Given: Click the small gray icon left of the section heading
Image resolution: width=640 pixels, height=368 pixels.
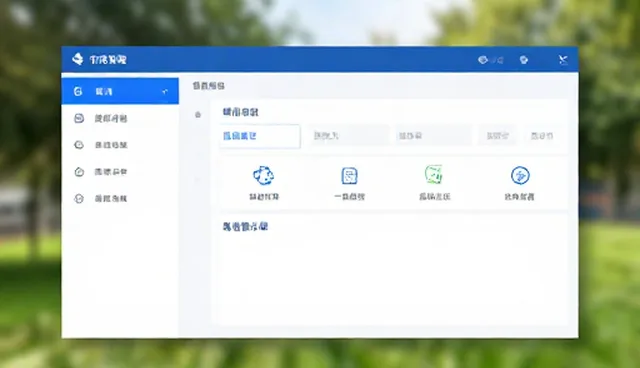Looking at the screenshot, I should pyautogui.click(x=198, y=115).
